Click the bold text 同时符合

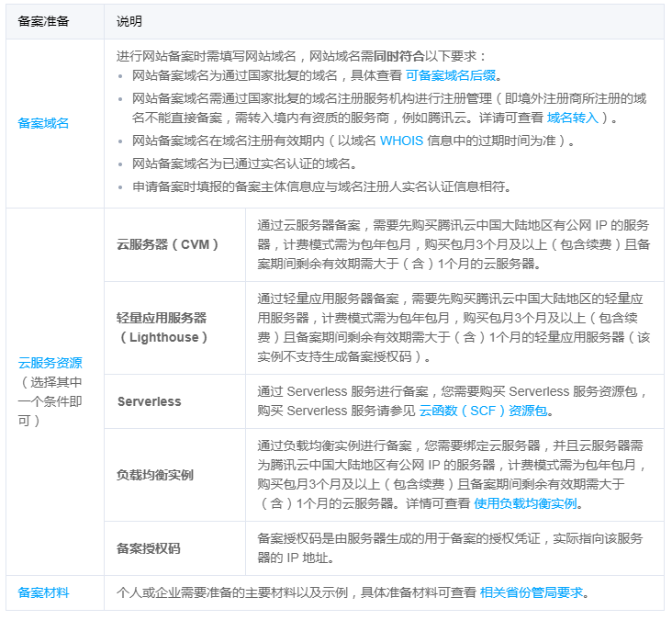click(399, 56)
